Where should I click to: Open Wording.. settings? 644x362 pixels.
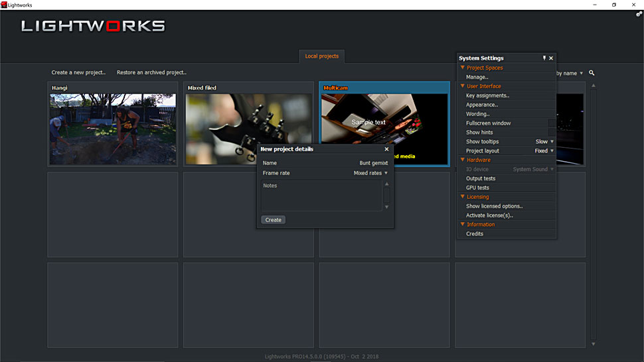pos(477,114)
